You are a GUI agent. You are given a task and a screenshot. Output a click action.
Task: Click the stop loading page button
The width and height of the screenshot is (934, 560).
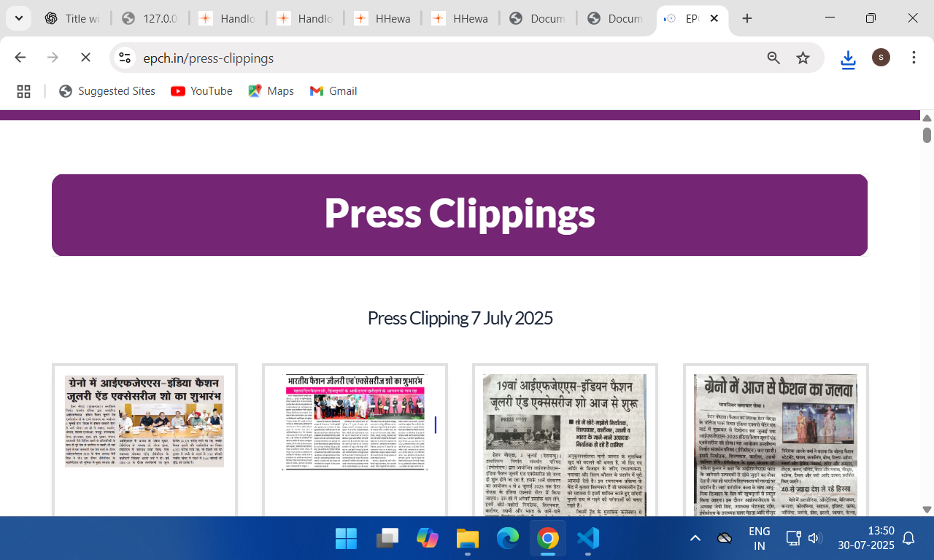coord(85,58)
